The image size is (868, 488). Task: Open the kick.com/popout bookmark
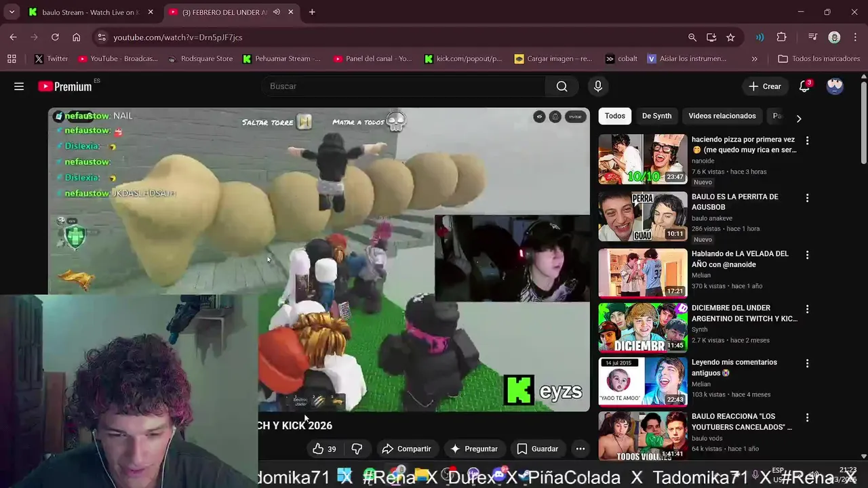[x=463, y=59]
